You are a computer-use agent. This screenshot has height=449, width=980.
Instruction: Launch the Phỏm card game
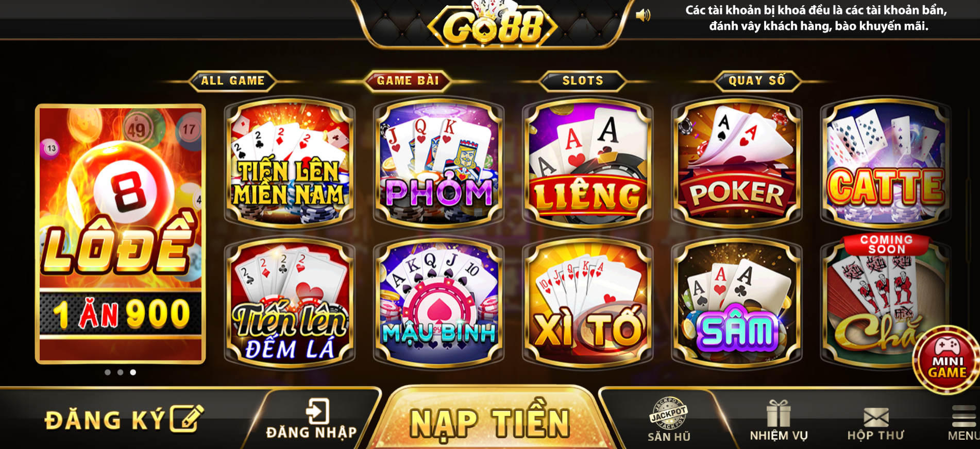(438, 163)
